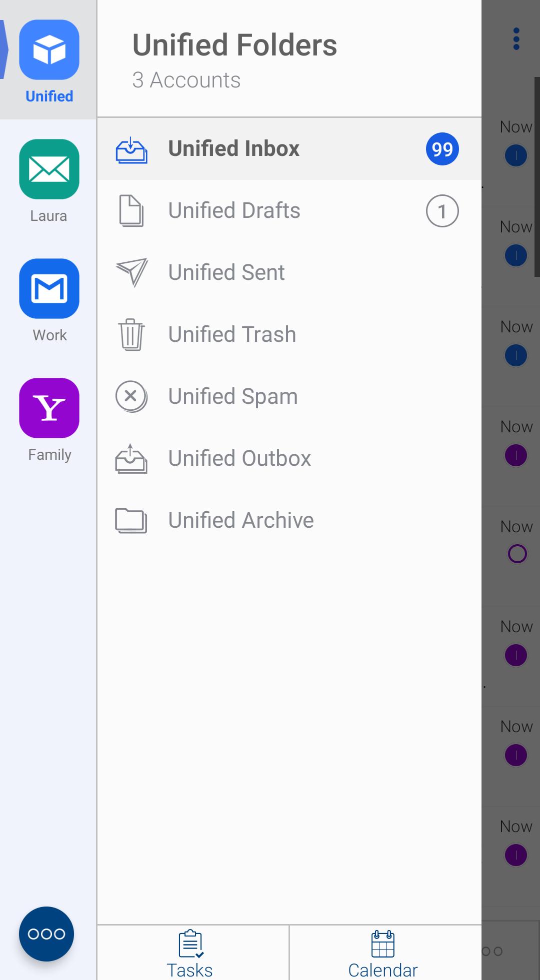Open the vertical three-dot overflow menu
The height and width of the screenshot is (980, 540).
click(x=516, y=39)
